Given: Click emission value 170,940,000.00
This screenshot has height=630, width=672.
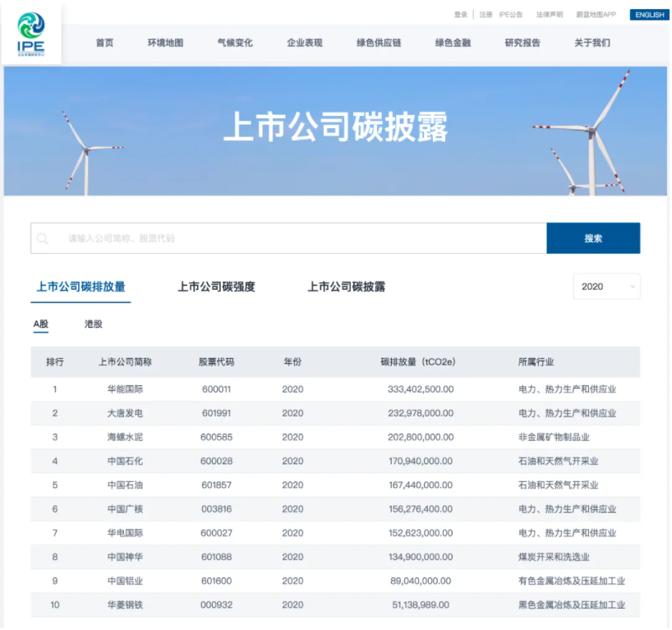Looking at the screenshot, I should pyautogui.click(x=421, y=461).
